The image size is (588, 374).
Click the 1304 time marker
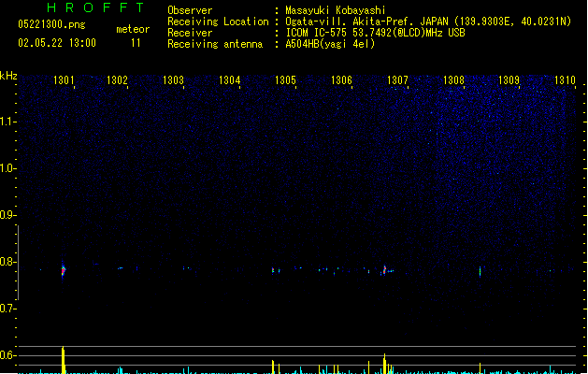click(x=229, y=80)
